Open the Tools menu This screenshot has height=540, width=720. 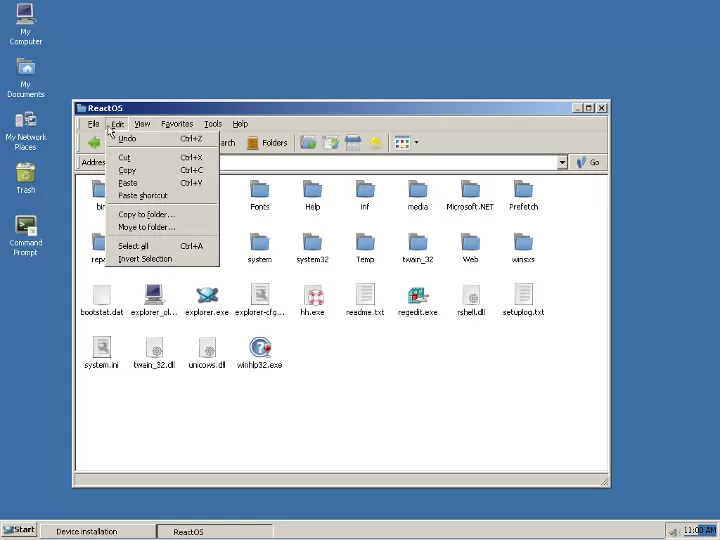213,124
